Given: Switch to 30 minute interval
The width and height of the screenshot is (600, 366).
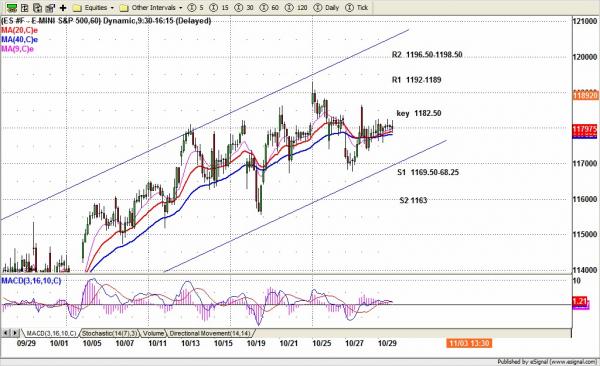Looking at the screenshot, I should (244, 7).
